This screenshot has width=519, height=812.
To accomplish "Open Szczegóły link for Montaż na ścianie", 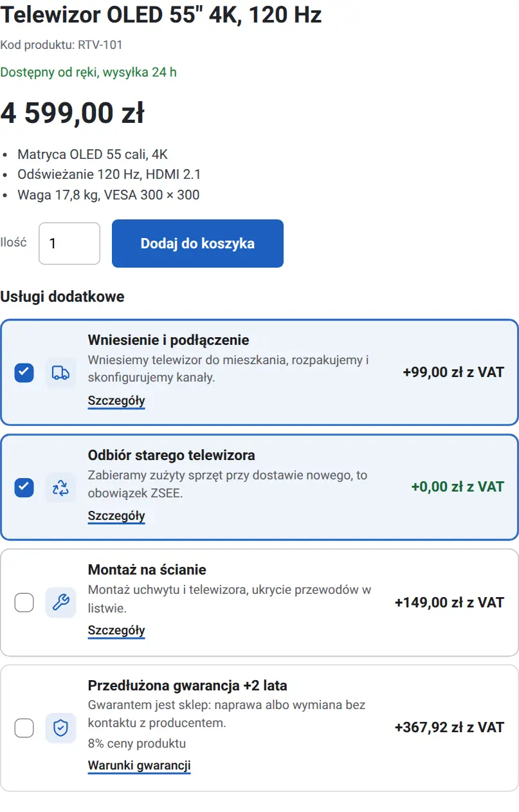I will click(116, 631).
